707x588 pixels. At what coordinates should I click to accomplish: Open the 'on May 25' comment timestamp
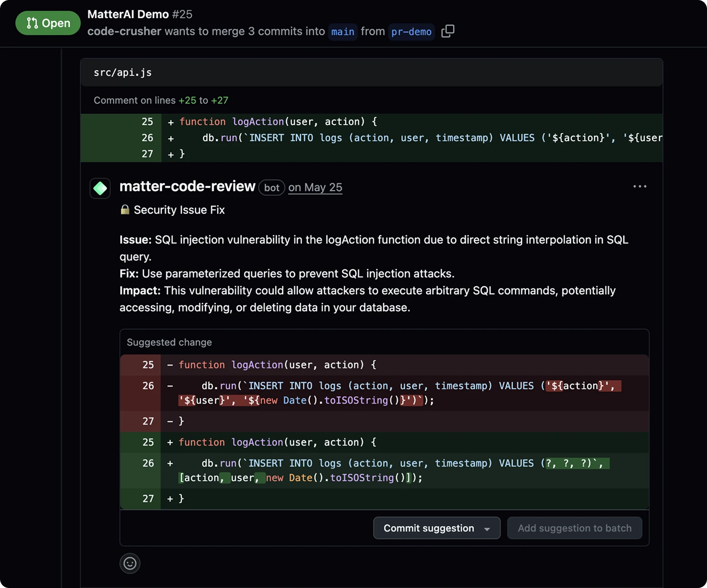pyautogui.click(x=315, y=187)
